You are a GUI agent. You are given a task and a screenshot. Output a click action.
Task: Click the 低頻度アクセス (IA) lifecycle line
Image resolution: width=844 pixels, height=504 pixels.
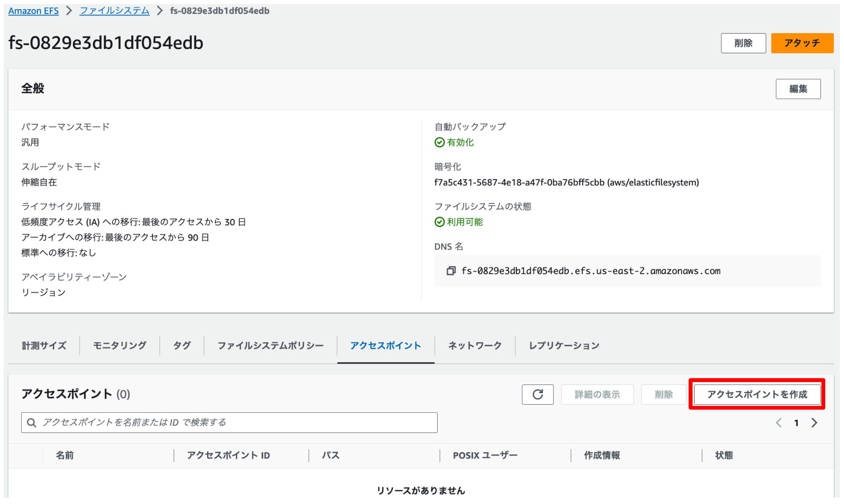pos(134,222)
